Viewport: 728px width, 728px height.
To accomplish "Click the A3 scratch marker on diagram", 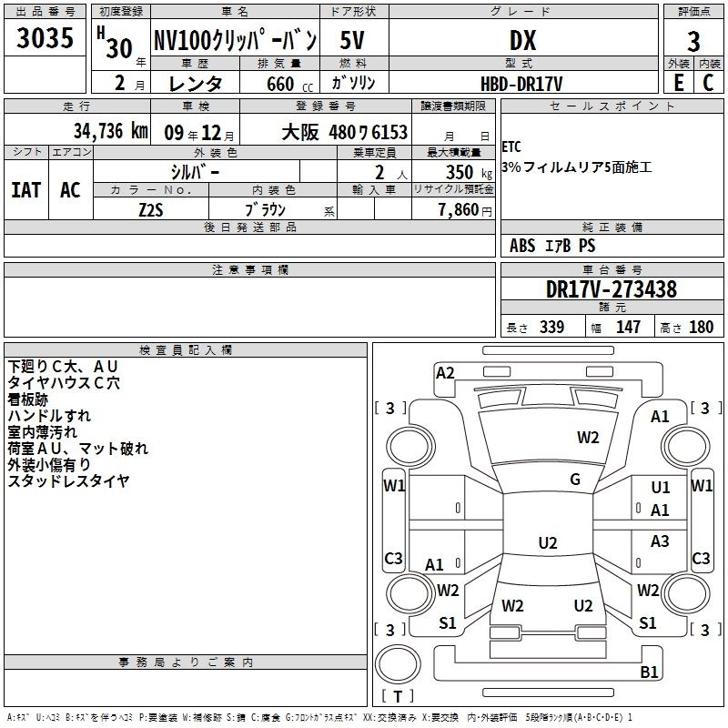I will point(661,541).
